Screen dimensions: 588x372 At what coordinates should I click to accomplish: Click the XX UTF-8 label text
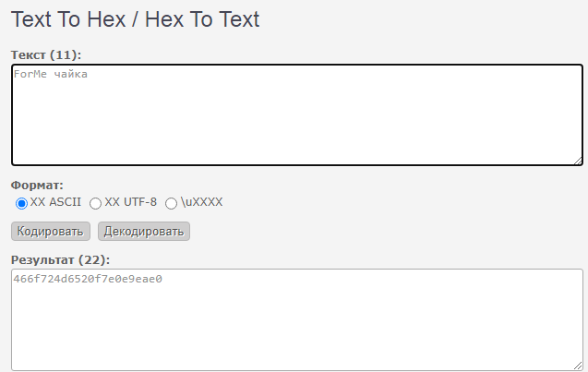click(130, 202)
